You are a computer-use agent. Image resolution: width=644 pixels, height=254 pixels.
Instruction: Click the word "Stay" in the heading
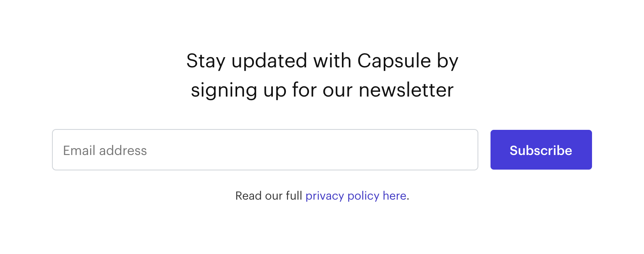(205, 61)
